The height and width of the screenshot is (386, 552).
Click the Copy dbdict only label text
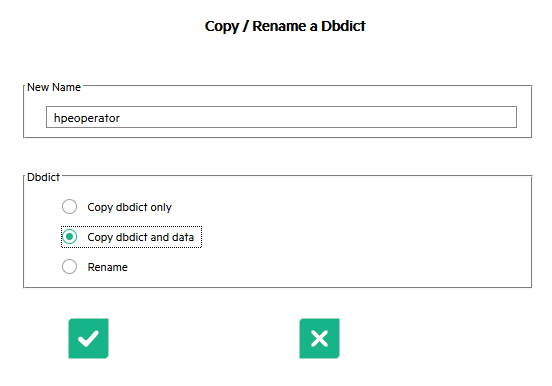[x=130, y=207]
